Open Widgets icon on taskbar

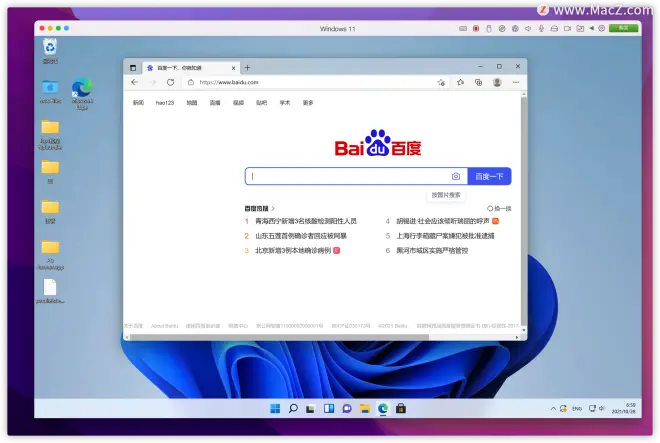(x=329, y=408)
